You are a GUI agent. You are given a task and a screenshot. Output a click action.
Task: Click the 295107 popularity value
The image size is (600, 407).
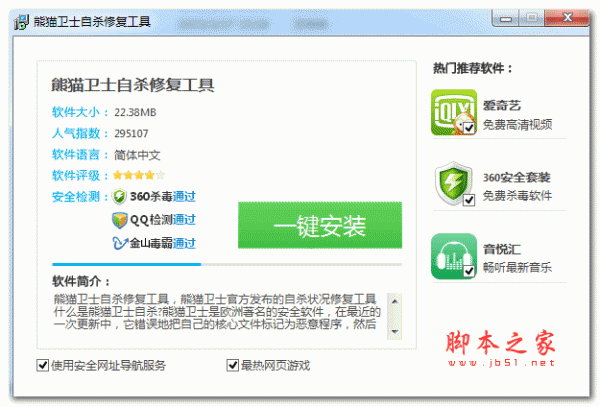131,133
